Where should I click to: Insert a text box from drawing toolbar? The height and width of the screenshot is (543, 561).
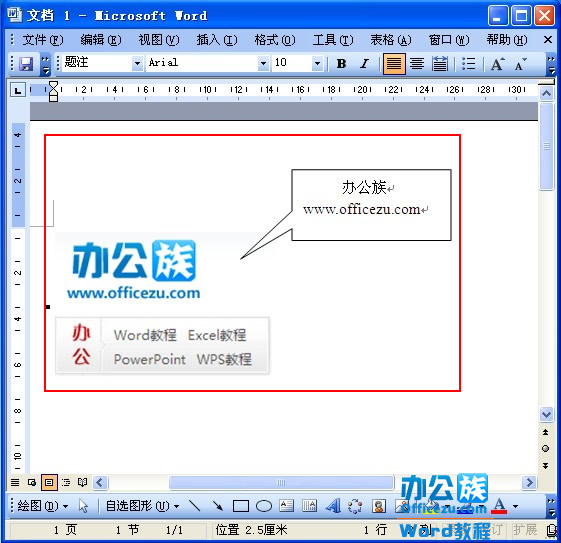[287, 506]
